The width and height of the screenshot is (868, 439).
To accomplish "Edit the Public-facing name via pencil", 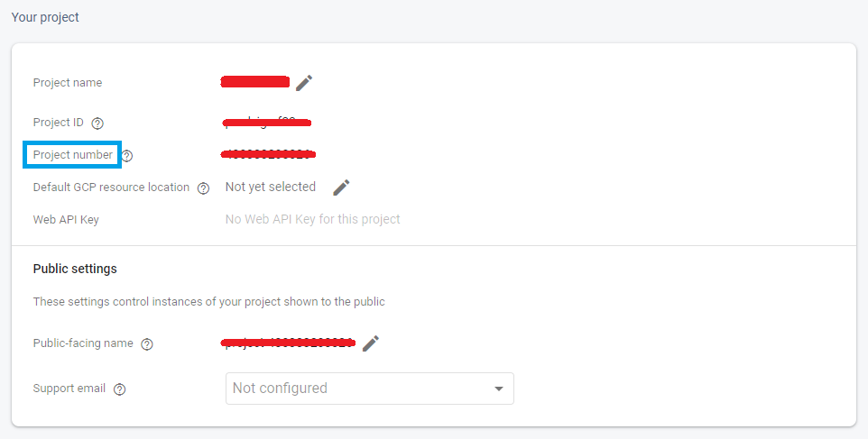I will click(371, 343).
